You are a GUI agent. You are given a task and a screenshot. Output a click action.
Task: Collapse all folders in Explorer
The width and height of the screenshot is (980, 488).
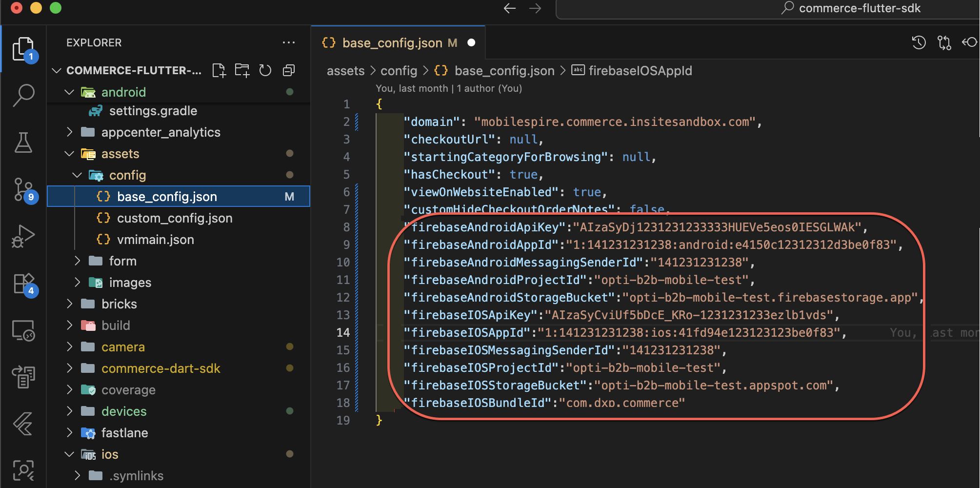(289, 70)
